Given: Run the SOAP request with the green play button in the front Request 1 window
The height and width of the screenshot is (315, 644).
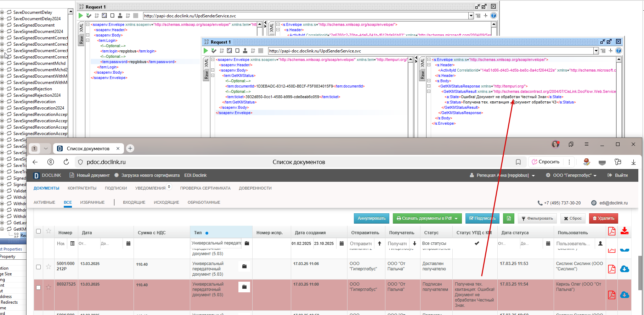Looking at the screenshot, I should [205, 51].
